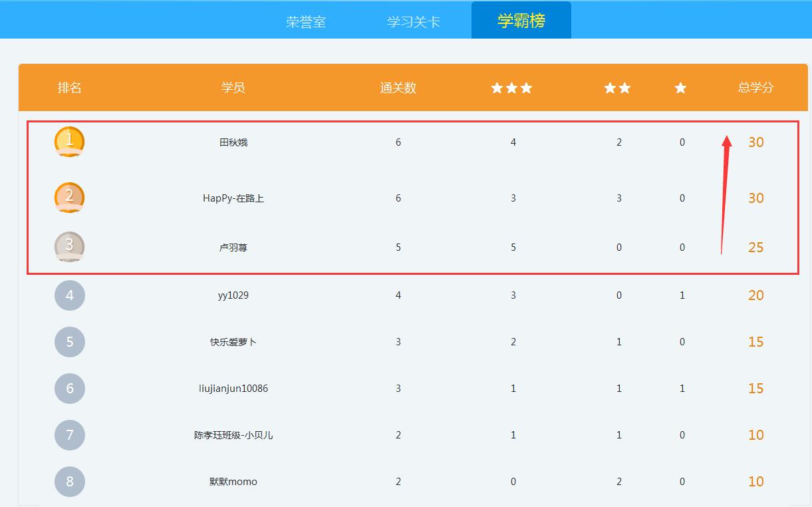
Task: Click the rank 5 circle badge
Action: 70,342
